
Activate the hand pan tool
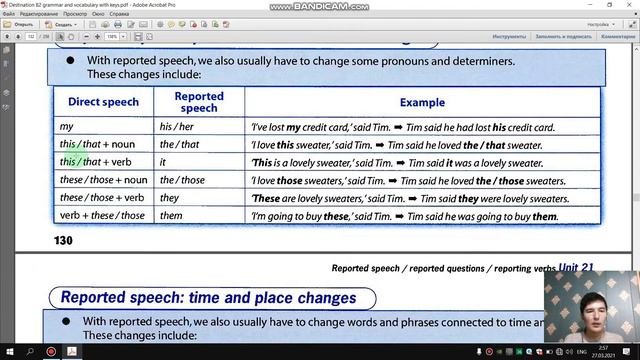click(71, 37)
